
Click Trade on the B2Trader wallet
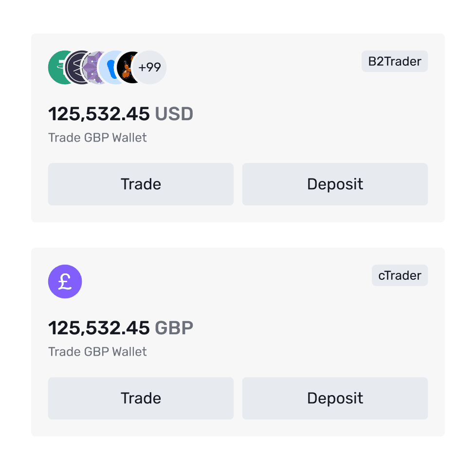point(141,184)
